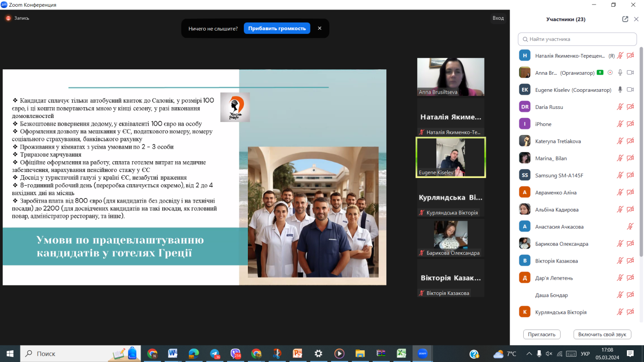Click the camera-off icon for Kateryna Tretiakova
The image size is (644, 362).
[x=630, y=141]
